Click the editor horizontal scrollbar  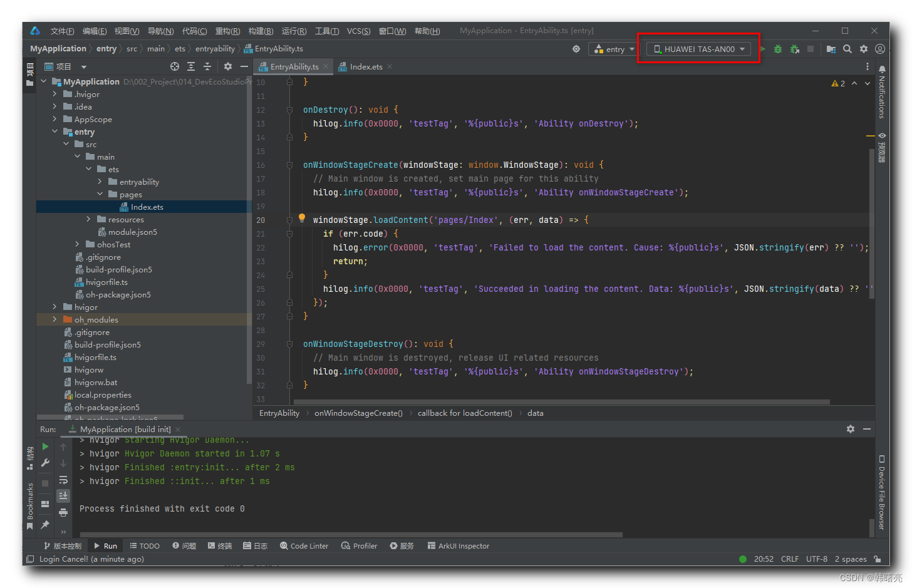pyautogui.click(x=561, y=402)
